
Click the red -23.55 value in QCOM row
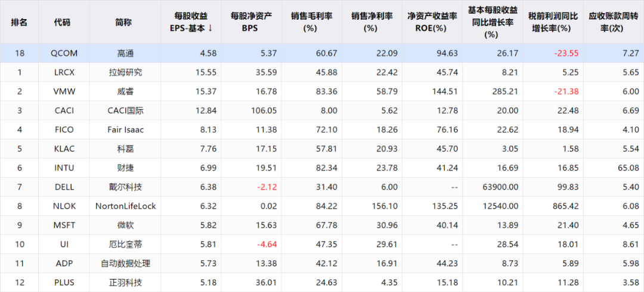tap(566, 53)
